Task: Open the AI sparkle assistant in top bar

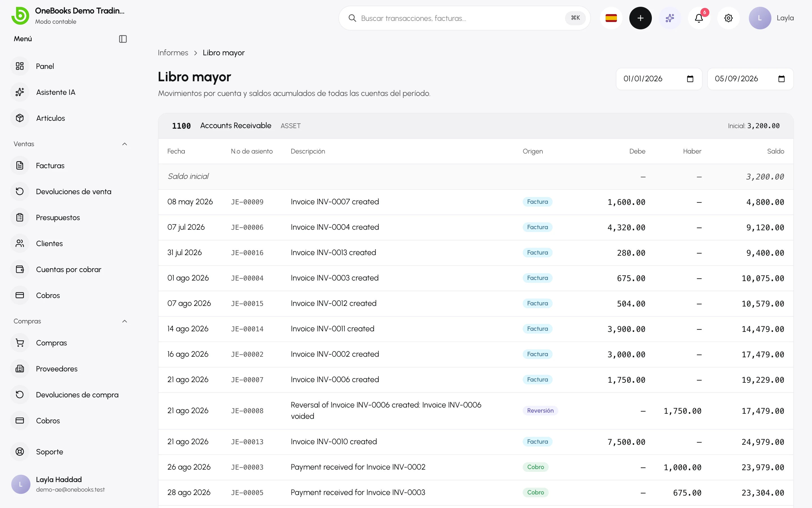Action: pyautogui.click(x=670, y=18)
